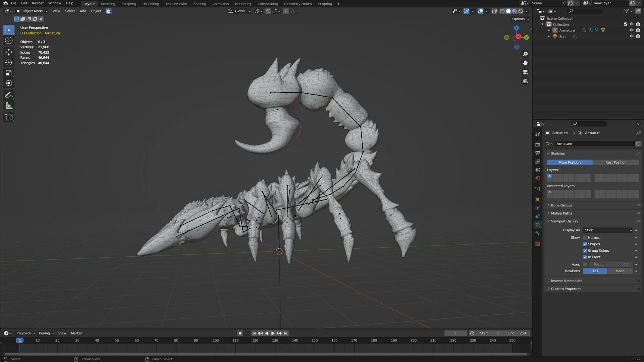The height and width of the screenshot is (362, 644).
Task: Click the Pan view hand icon
Action: pos(525,63)
